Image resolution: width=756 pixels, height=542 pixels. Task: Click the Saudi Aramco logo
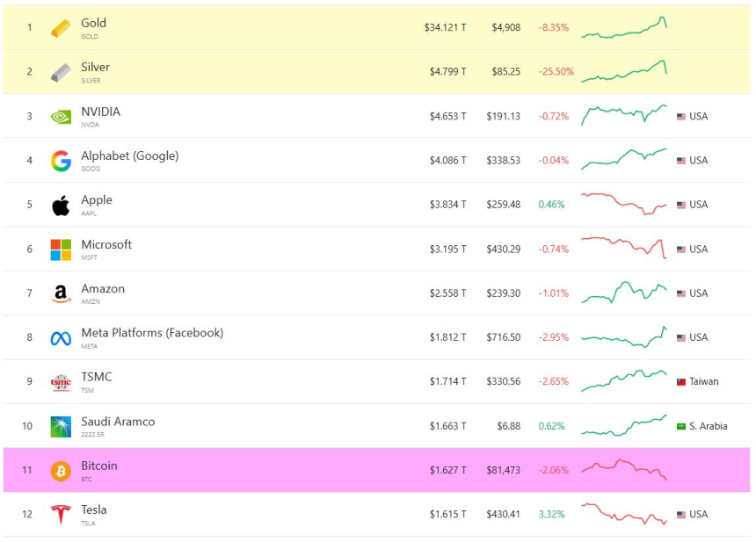[61, 426]
